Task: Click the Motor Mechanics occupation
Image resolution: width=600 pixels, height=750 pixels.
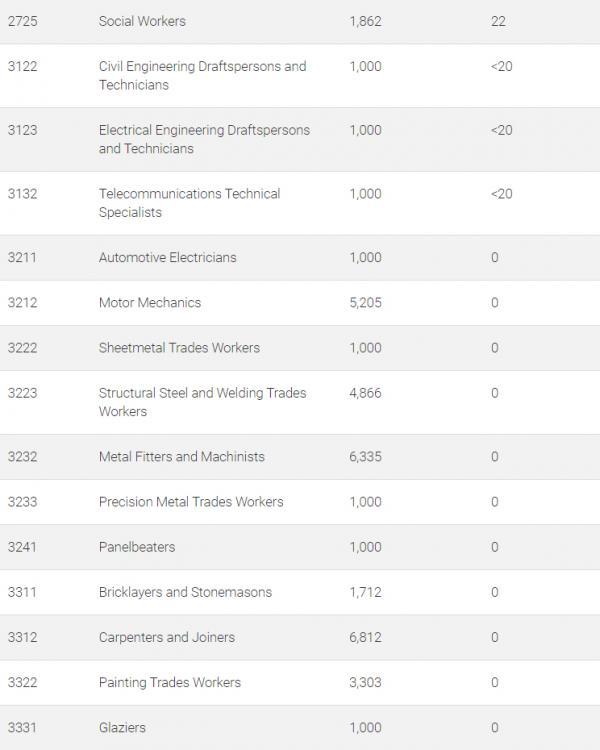Action: click(x=150, y=302)
